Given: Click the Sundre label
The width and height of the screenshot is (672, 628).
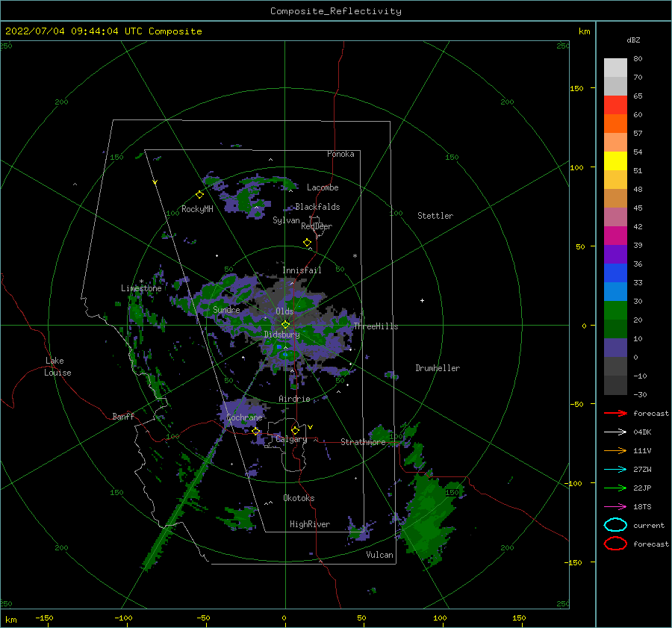Looking at the screenshot, I should (x=226, y=309).
